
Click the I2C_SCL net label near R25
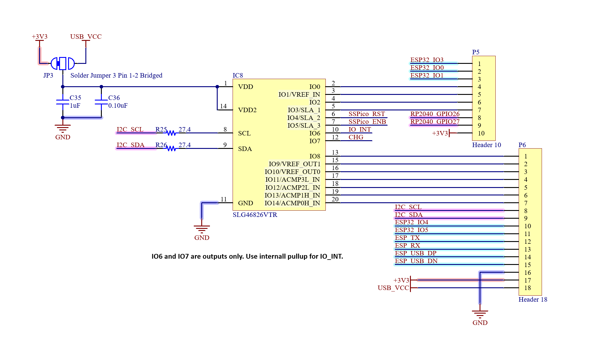tap(130, 129)
